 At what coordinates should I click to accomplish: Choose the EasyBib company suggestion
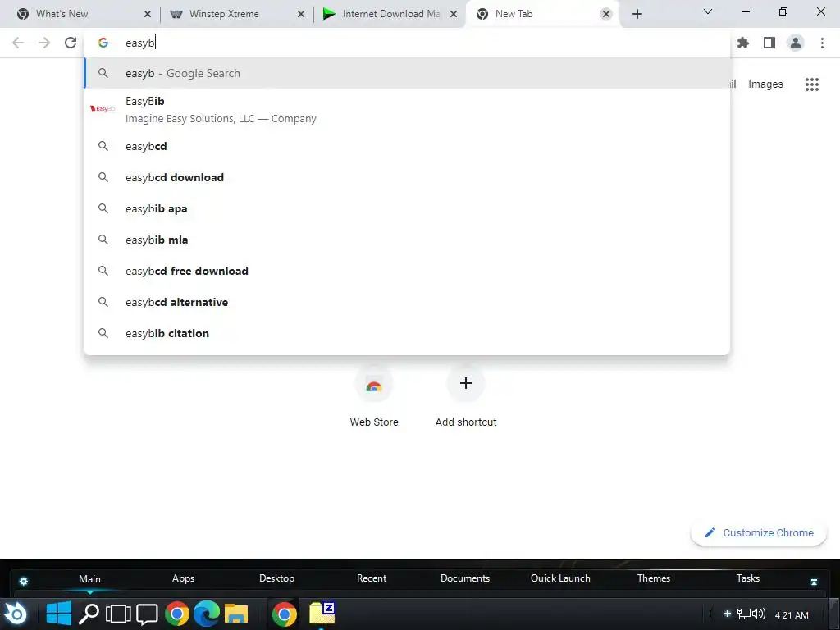click(x=407, y=109)
